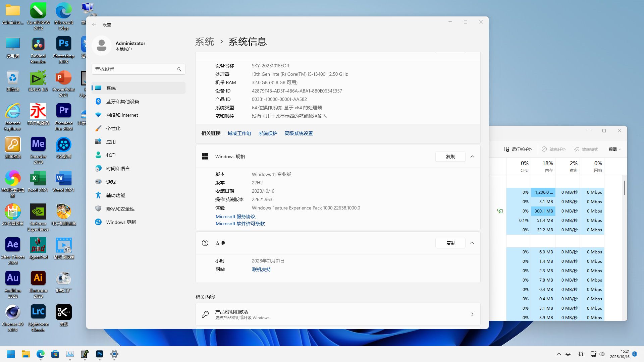644x362 pixels.
Task: Open 隐私和安全性 settings category
Action: 139,209
